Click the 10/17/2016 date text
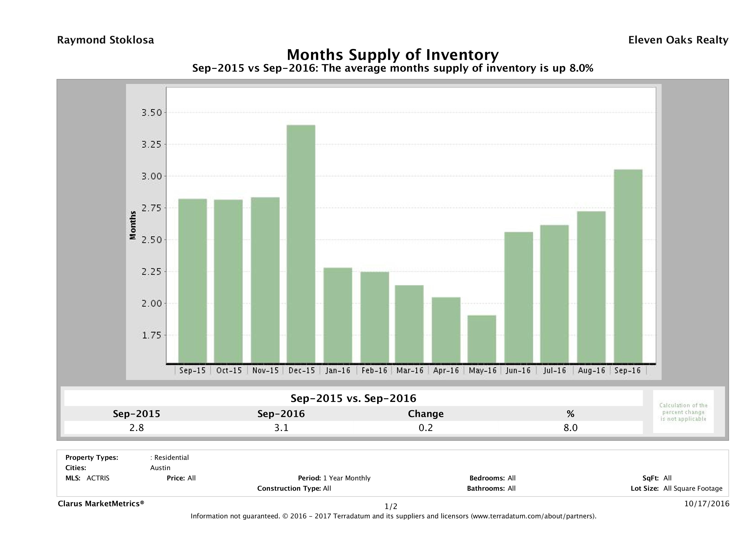 tap(707, 503)
